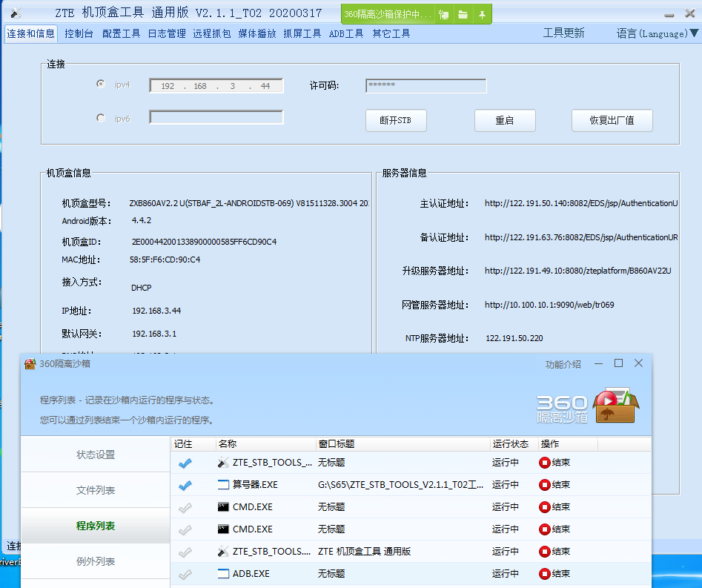This screenshot has height=588, width=702.
Task: Click the pin icon in 360 sandbox bar
Action: pos(482,15)
